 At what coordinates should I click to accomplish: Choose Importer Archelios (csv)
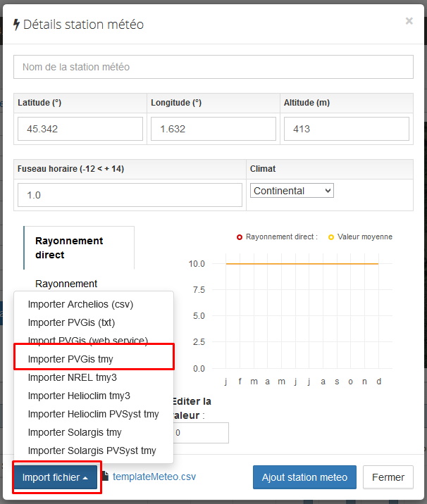[94, 304]
